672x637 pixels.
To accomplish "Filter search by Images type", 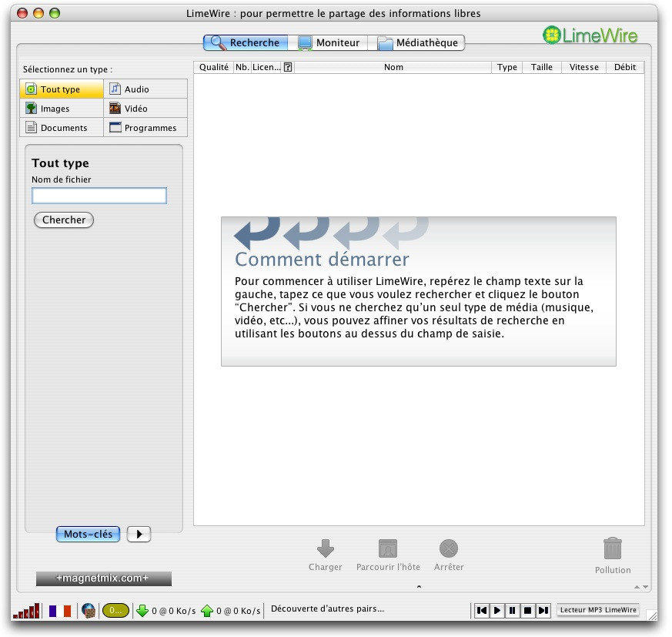I will pyautogui.click(x=62, y=109).
